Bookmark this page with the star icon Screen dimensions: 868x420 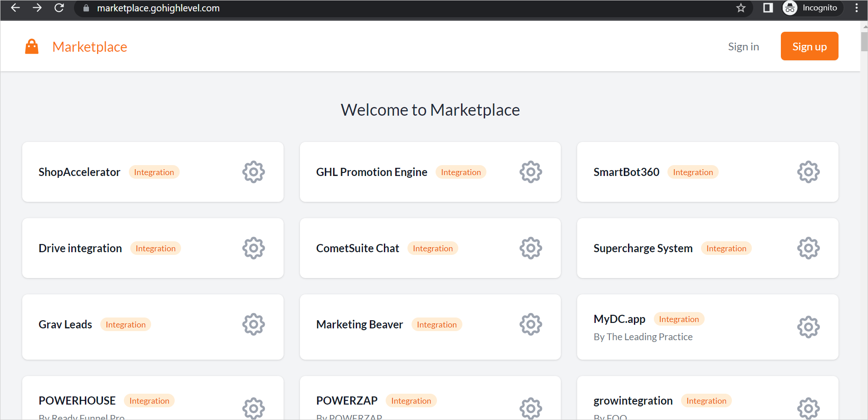point(740,8)
